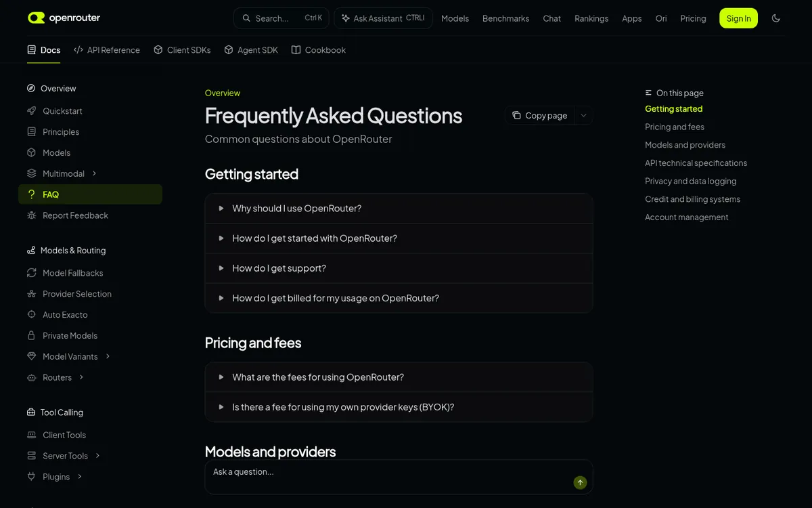Jump to 'API technical specifications' section
Screen dimensions: 812x508
[696, 163]
